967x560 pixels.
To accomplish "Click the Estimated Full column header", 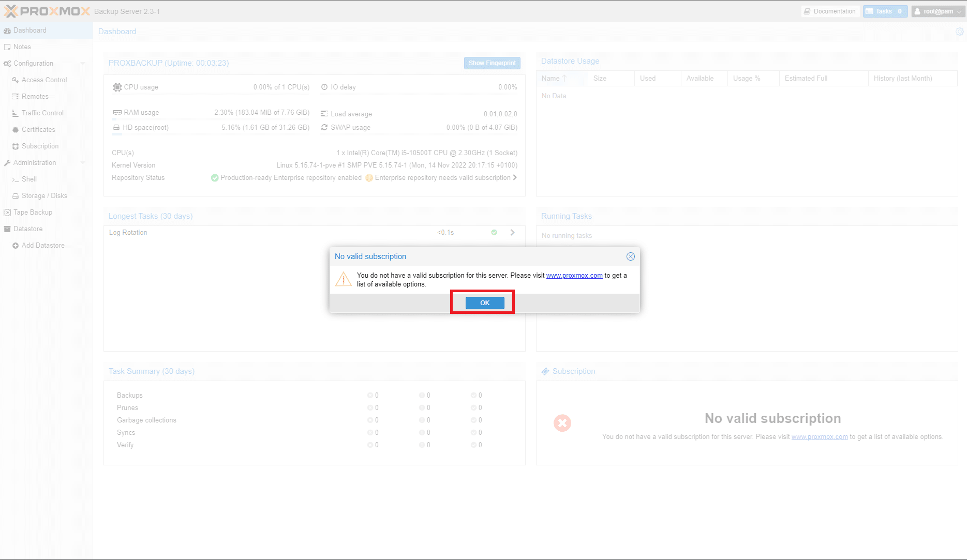I will [824, 79].
